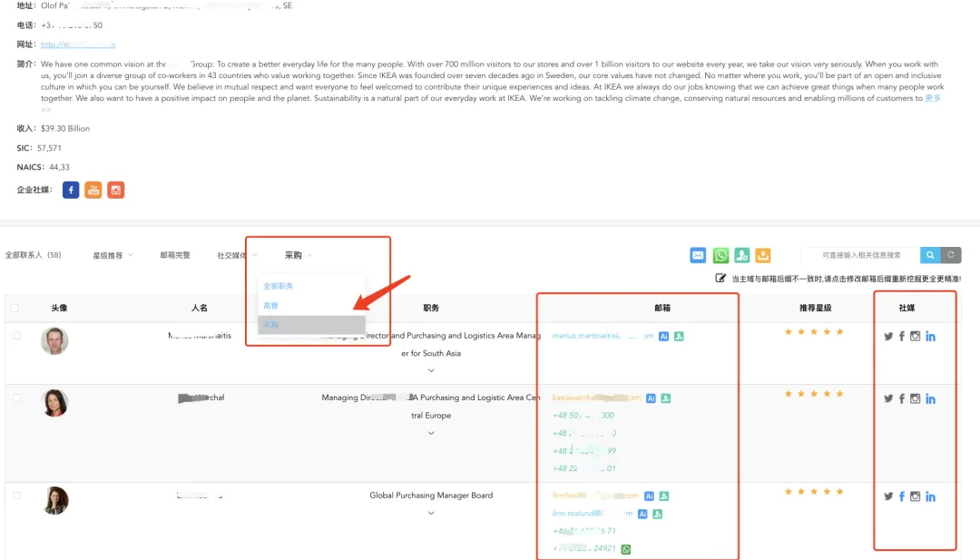Image resolution: width=980 pixels, height=560 pixels.
Task: Click the company Facebook social media icon
Action: (x=71, y=190)
